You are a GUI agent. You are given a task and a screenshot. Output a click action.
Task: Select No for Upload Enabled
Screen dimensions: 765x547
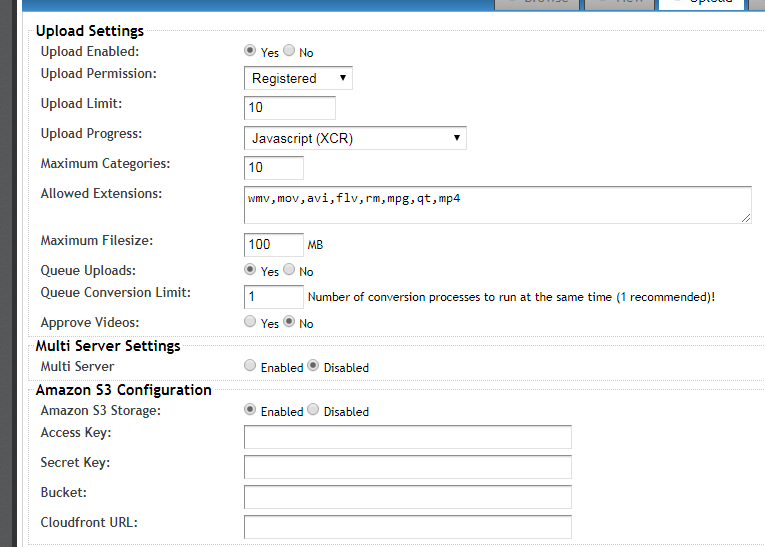tap(289, 51)
